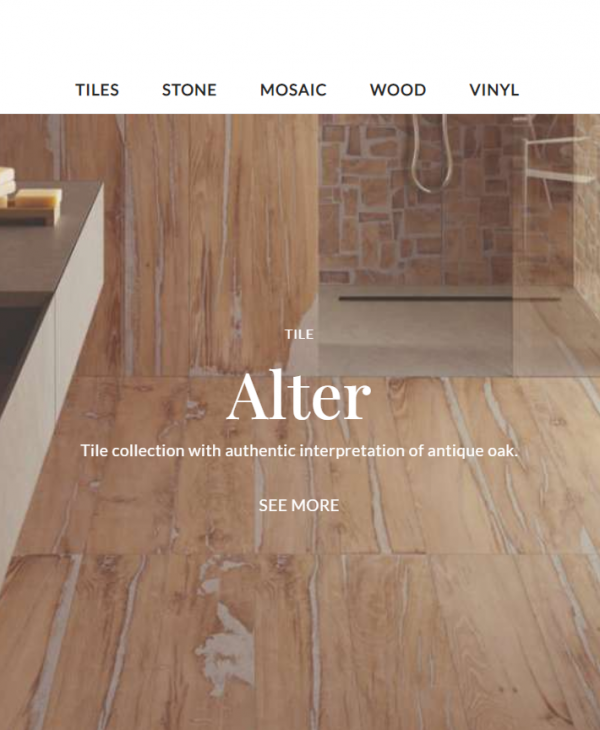Viewport: 600px width, 730px height.
Task: Choose the VINYL menu item
Action: 494,90
